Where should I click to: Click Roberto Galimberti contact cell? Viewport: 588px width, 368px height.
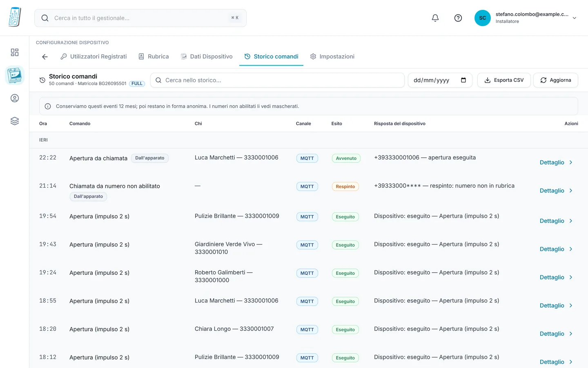(224, 276)
